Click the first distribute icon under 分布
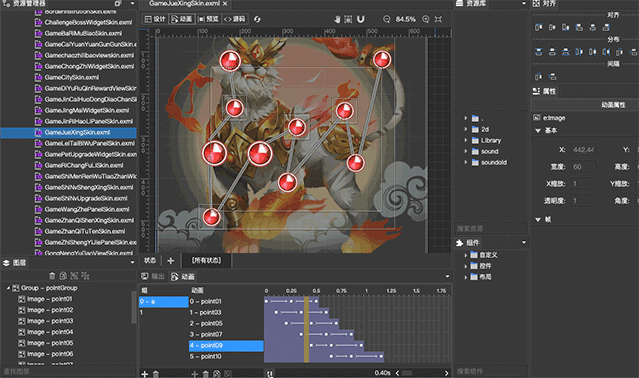The image size is (639, 378). pos(538,52)
